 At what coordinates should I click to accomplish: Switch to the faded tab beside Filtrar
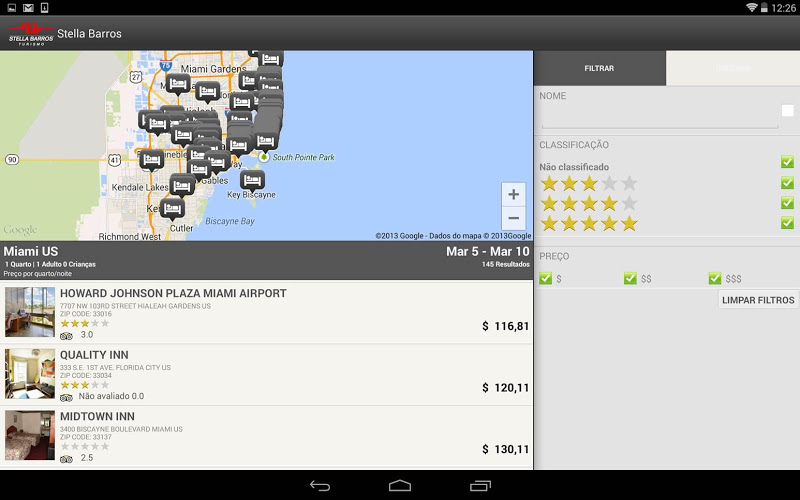pos(733,68)
